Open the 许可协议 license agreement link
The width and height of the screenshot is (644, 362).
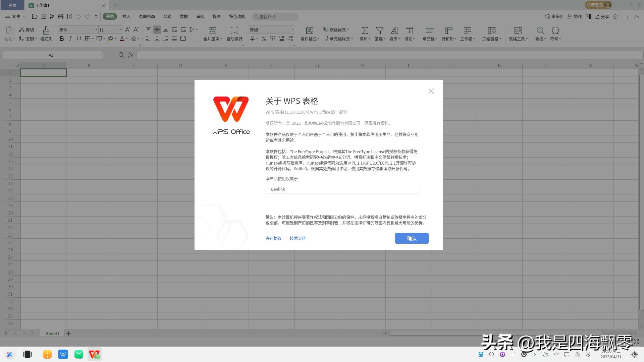pyautogui.click(x=273, y=238)
